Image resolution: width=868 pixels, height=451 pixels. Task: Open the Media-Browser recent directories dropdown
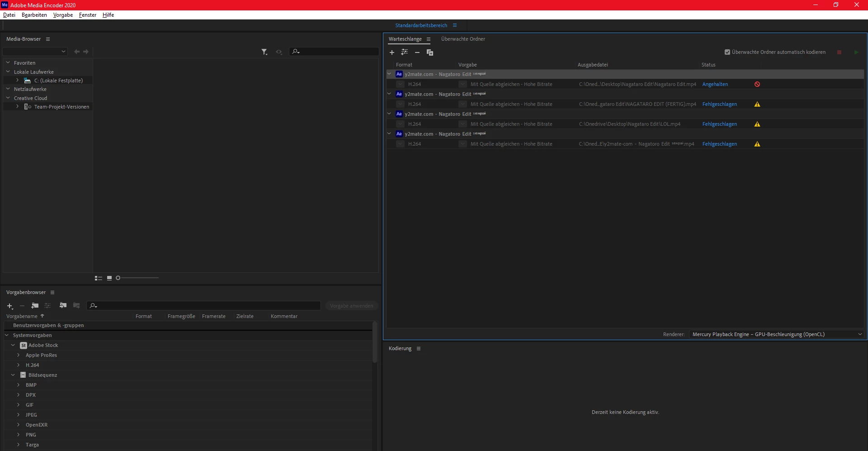tap(35, 52)
